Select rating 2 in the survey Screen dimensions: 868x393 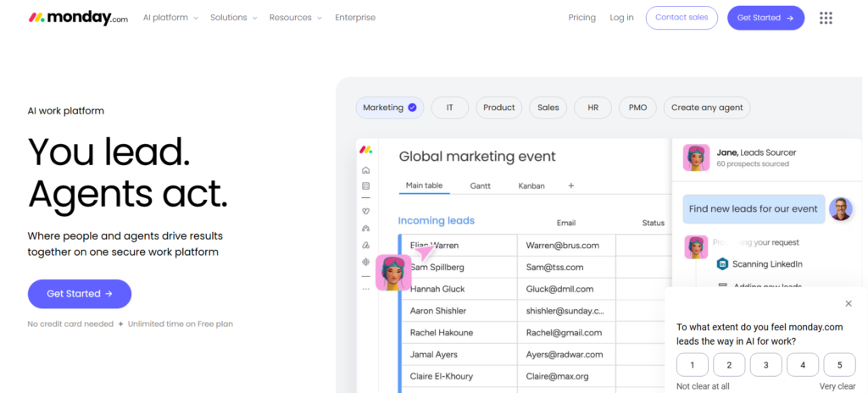(x=729, y=365)
